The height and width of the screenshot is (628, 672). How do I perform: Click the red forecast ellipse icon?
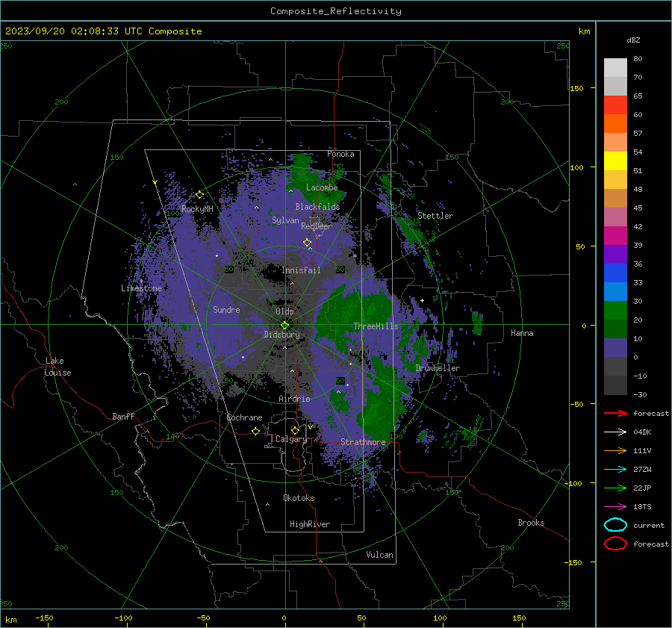615,544
